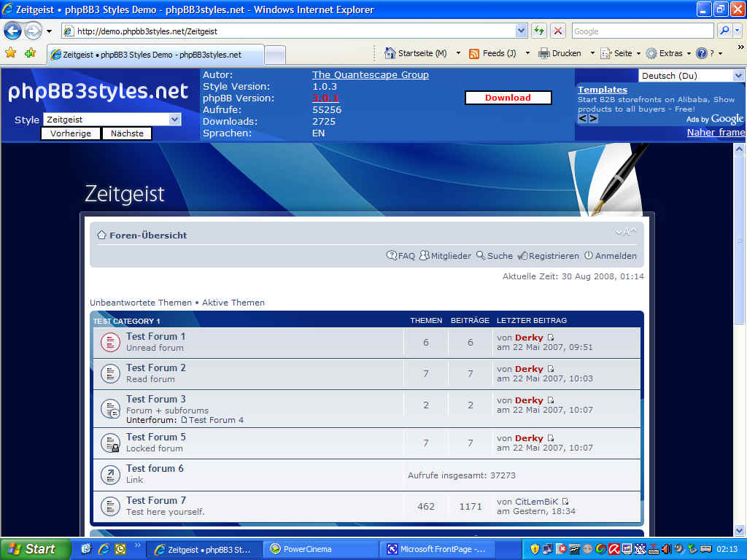Open the Seite menu
Viewport: 747px width, 560px height.
(620, 53)
